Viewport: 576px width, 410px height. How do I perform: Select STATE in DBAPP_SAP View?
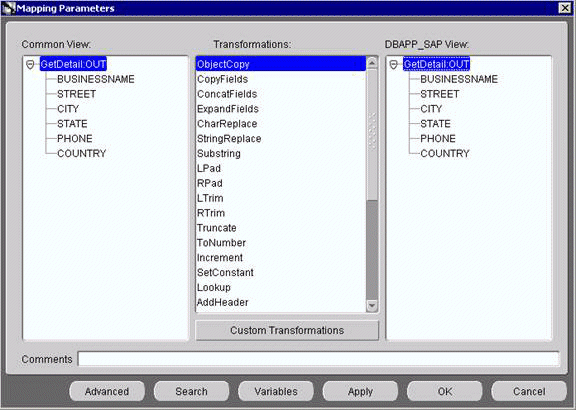pyautogui.click(x=435, y=124)
